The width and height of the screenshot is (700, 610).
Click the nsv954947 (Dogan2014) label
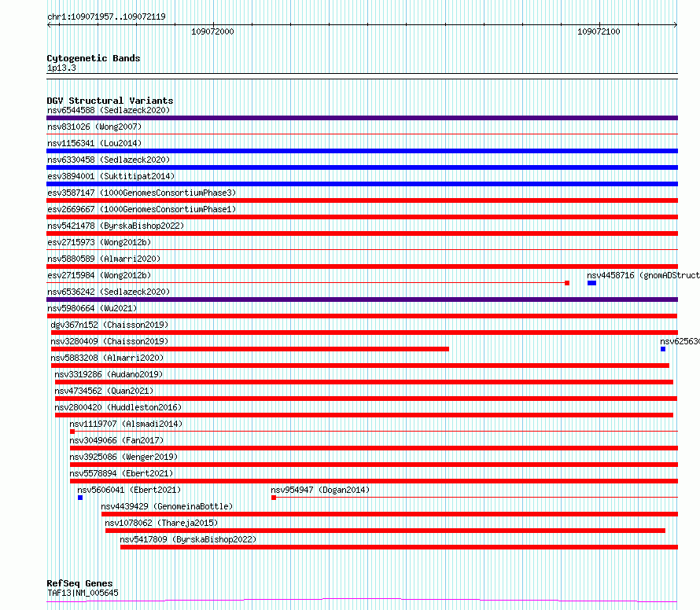320,490
